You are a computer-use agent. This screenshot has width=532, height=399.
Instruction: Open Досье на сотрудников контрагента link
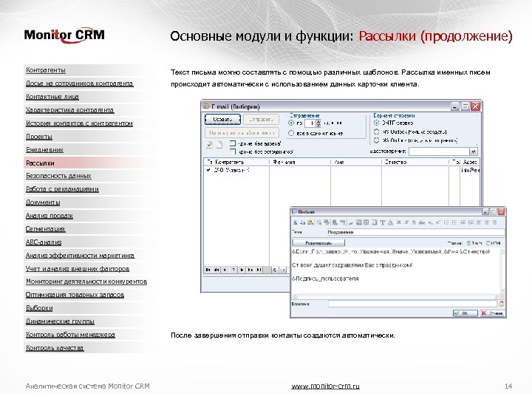point(79,83)
